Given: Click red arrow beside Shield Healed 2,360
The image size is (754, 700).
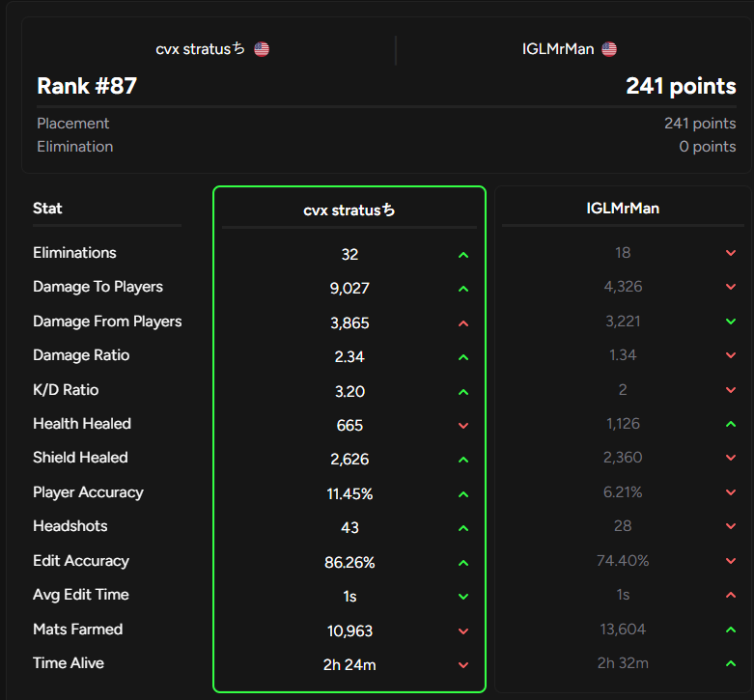Looking at the screenshot, I should pyautogui.click(x=731, y=458).
